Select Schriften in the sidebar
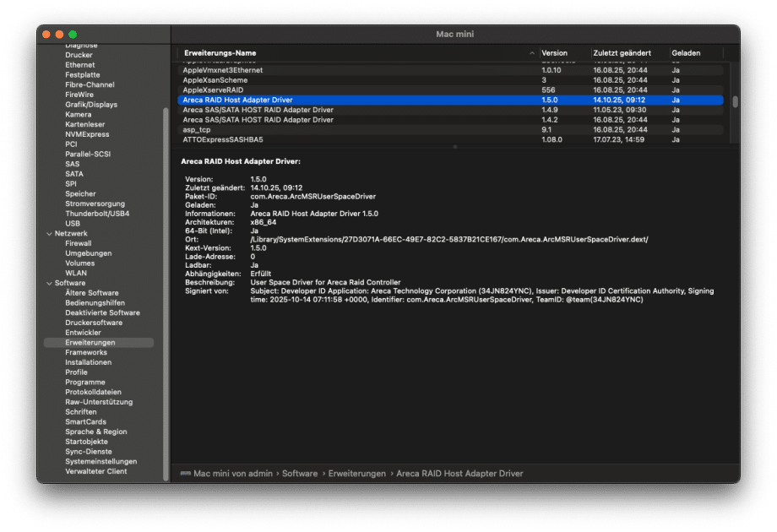 tap(81, 411)
